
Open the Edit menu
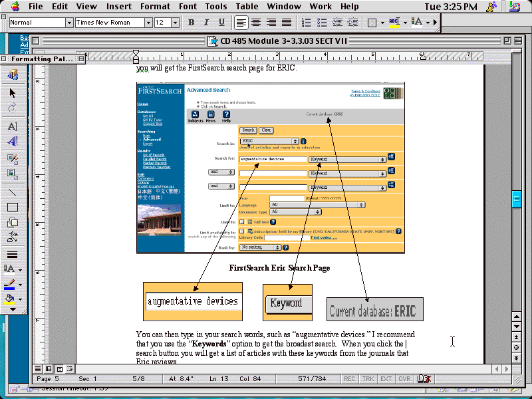pyautogui.click(x=60, y=7)
